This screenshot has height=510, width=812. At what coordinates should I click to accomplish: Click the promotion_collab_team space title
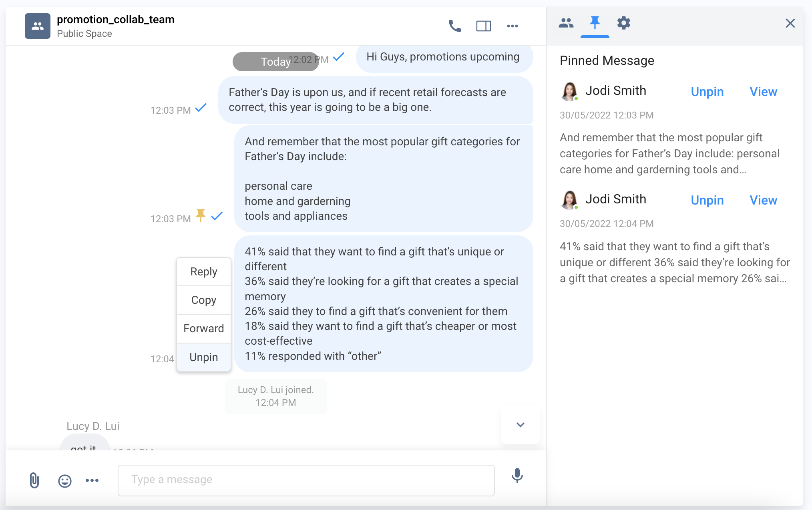click(116, 19)
